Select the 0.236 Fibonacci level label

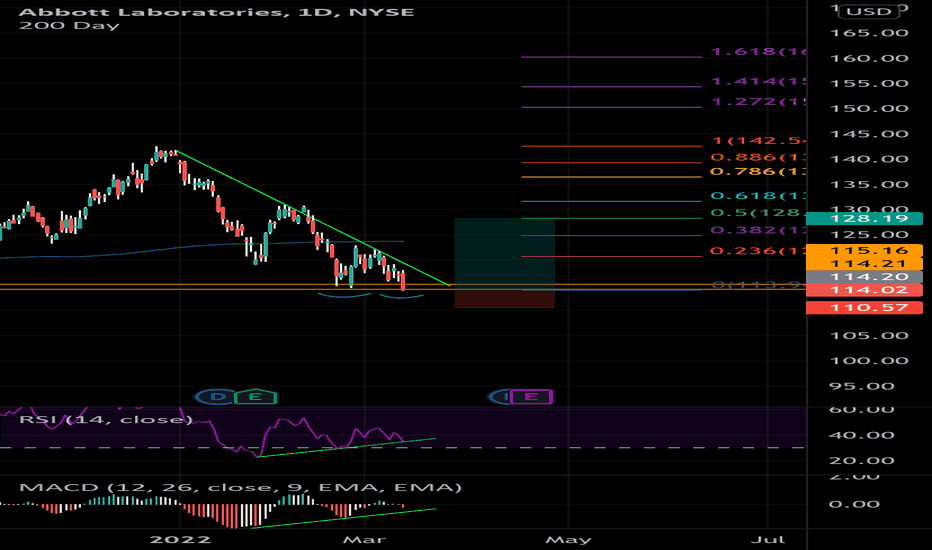click(x=758, y=251)
